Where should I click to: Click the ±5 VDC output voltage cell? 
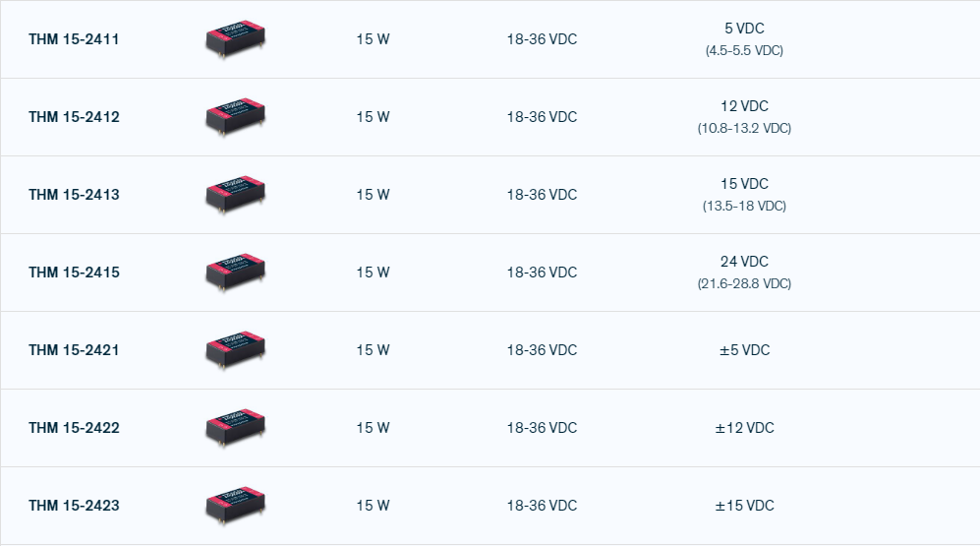pos(744,350)
